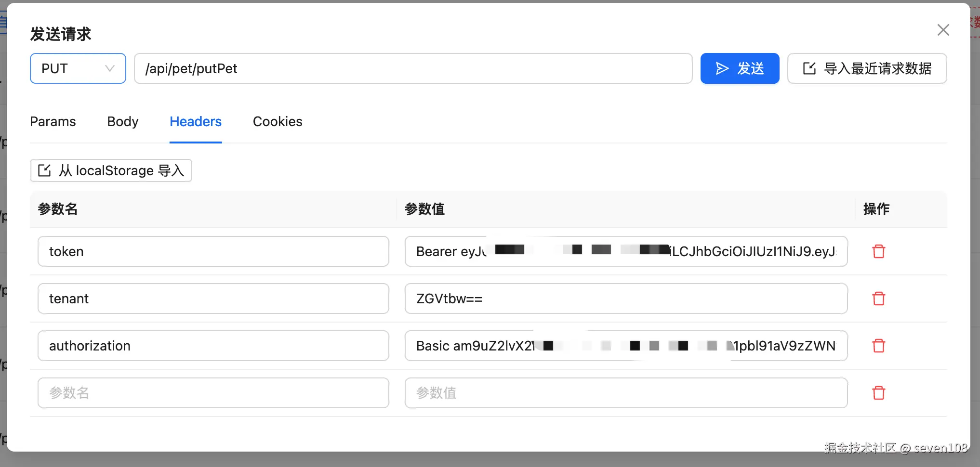Import headers from localStorage
The height and width of the screenshot is (467, 980).
click(111, 170)
